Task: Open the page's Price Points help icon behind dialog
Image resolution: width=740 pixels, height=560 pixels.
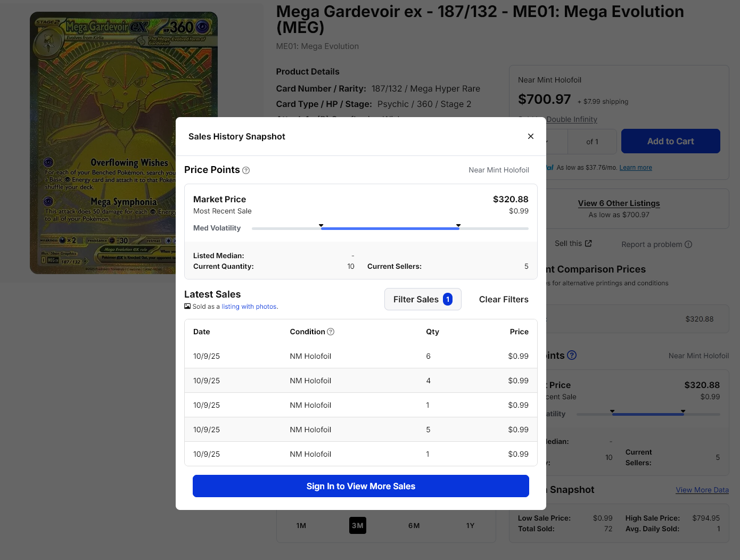Action: click(x=572, y=355)
